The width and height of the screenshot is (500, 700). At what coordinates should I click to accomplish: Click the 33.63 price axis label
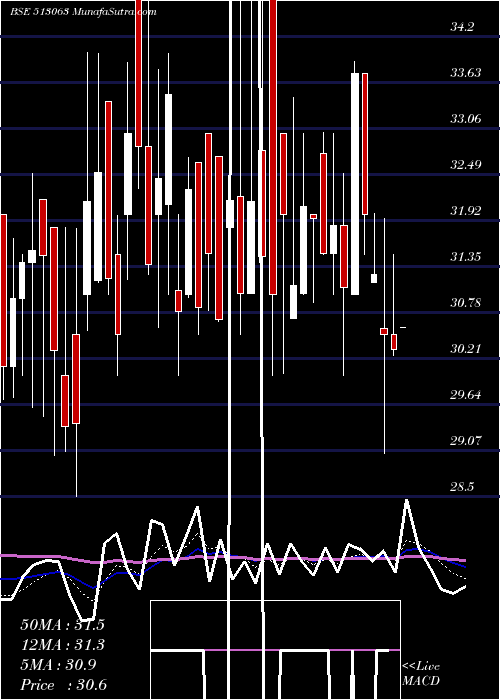[466, 73]
